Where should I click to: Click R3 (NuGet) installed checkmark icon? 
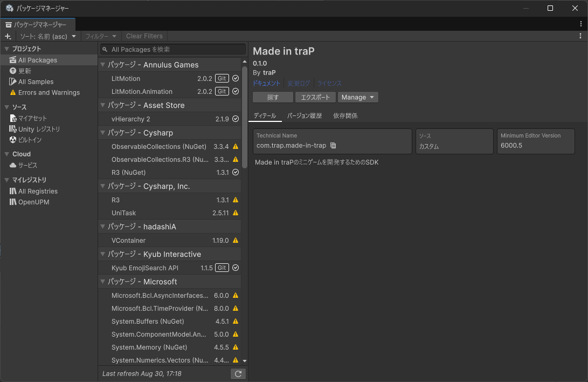tap(236, 172)
